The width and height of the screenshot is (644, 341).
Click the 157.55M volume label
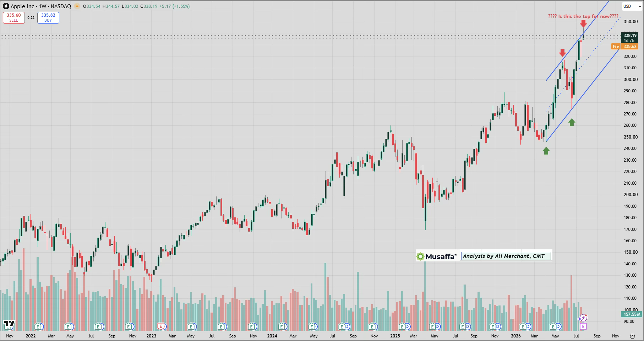click(632, 314)
